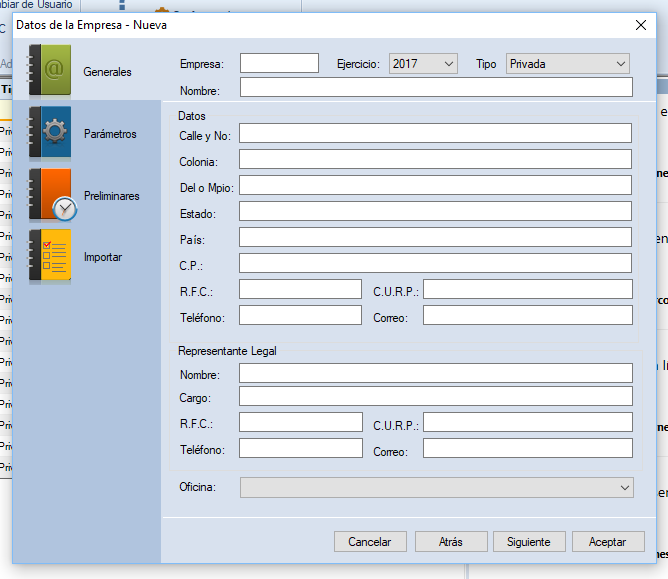The width and height of the screenshot is (668, 579).
Task: Focus the Cargo field of legal representative
Action: click(435, 397)
